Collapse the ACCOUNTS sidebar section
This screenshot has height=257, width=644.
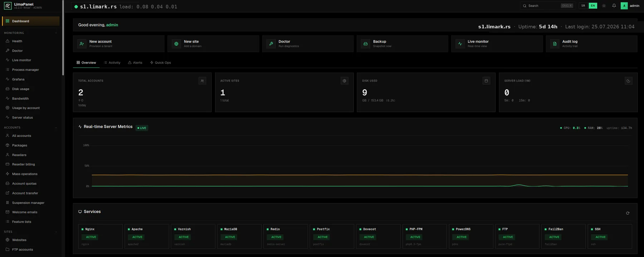coord(56,128)
